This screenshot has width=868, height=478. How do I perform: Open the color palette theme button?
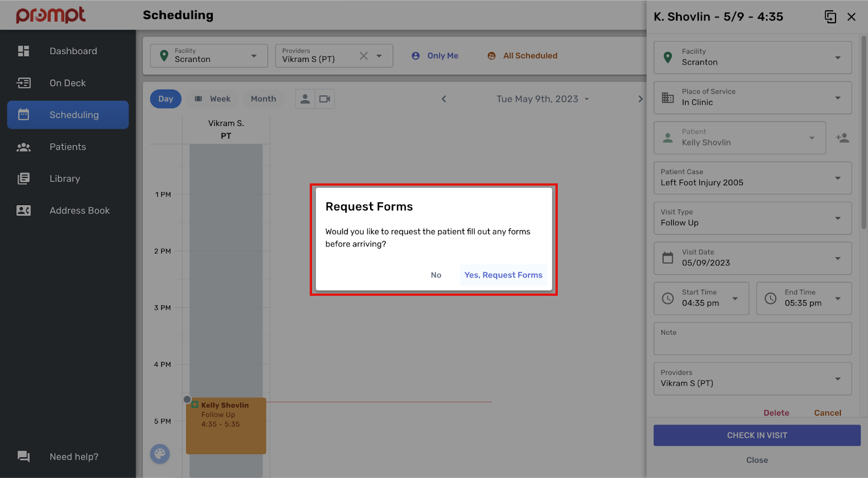tap(160, 454)
